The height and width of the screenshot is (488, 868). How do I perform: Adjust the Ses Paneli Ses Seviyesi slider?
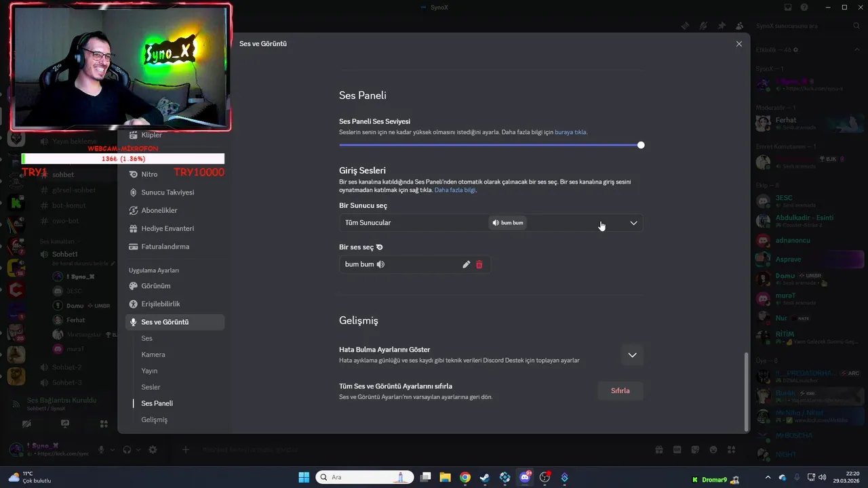pos(490,145)
